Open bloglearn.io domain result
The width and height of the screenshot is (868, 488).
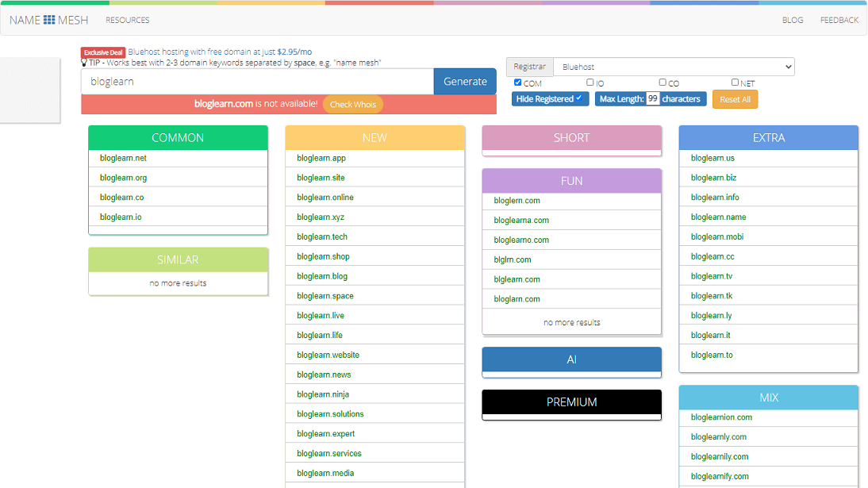pos(121,217)
